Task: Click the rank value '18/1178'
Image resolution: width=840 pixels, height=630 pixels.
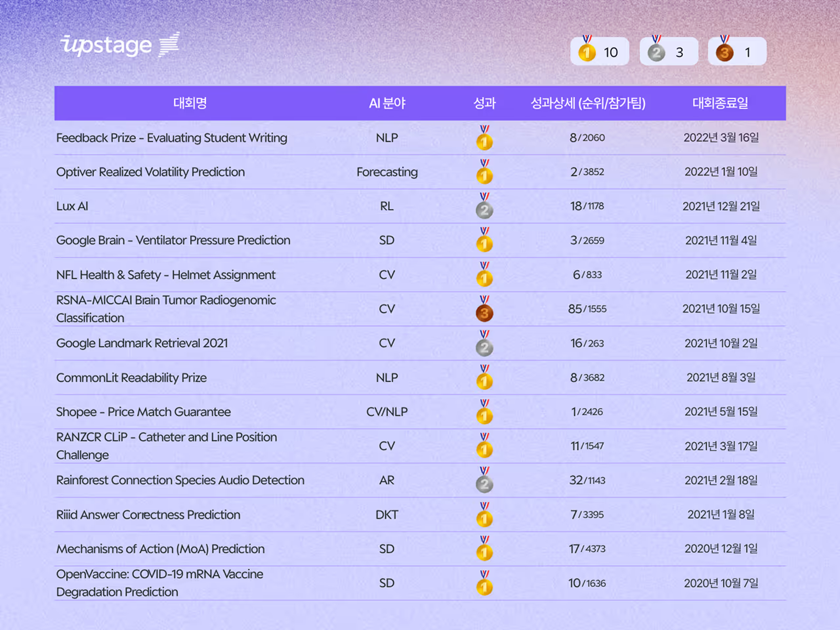Action: [587, 206]
